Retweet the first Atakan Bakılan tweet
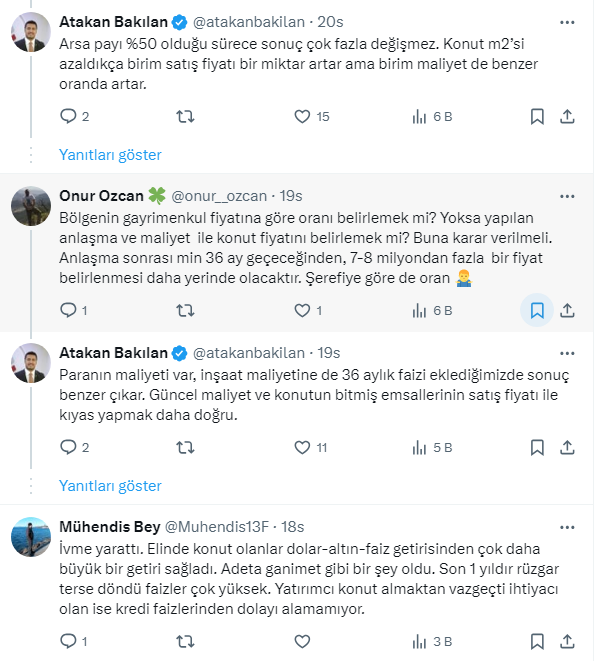The width and height of the screenshot is (607, 661). click(185, 117)
